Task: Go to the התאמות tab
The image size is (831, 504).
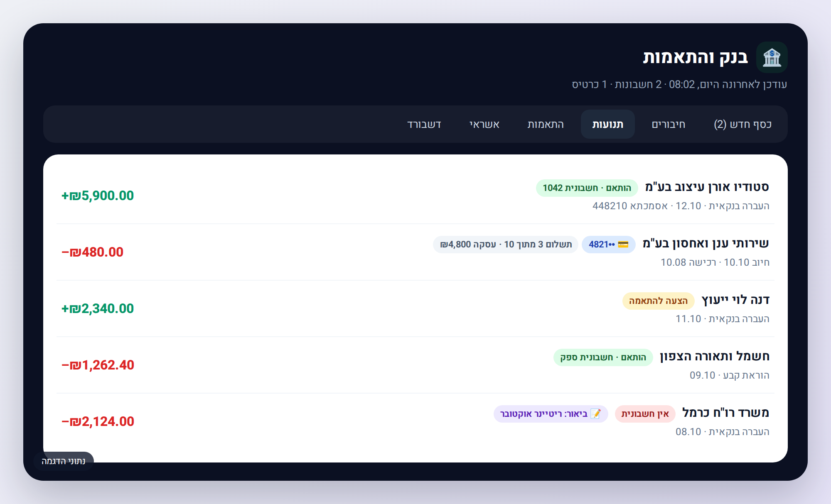Action: click(x=545, y=124)
